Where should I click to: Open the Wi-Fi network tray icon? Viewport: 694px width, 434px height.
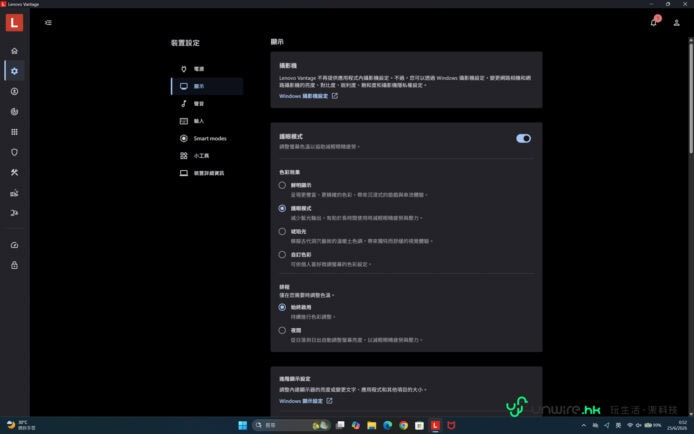pos(629,425)
